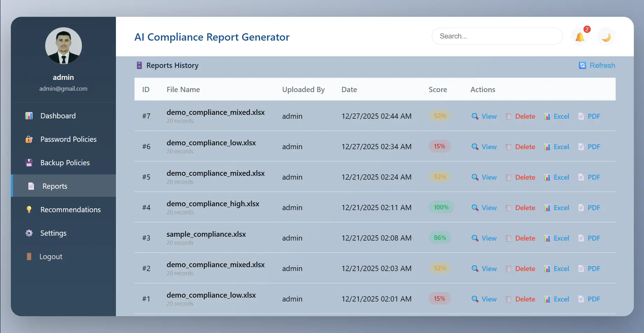Click the lightbulb Recommendations icon
Screen dimensions: 644x333
(29, 210)
